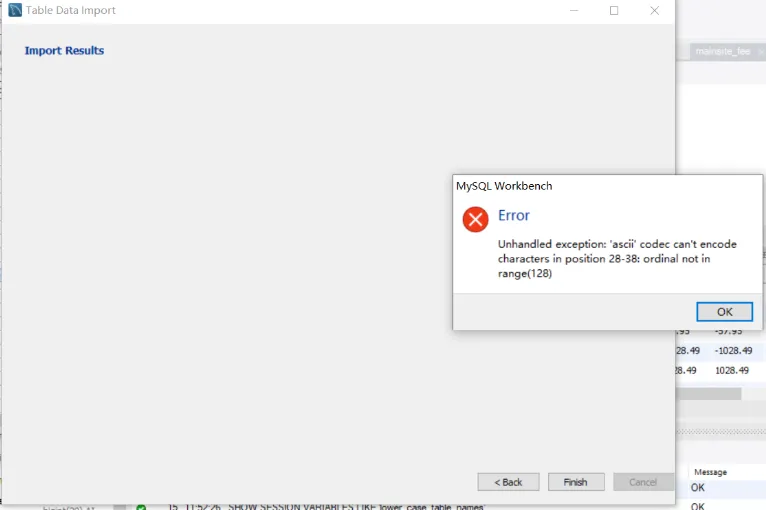The height and width of the screenshot is (510, 766).
Task: Click the Message column header
Action: point(710,472)
